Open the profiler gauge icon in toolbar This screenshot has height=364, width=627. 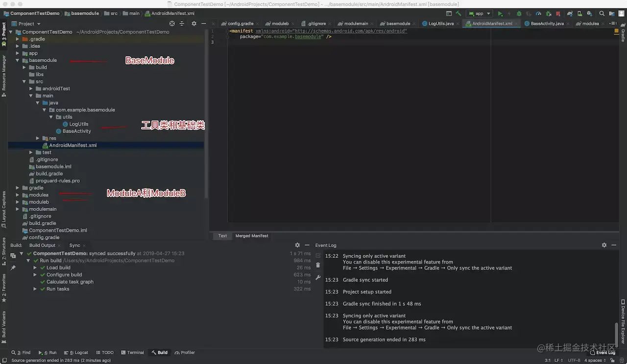(538, 14)
